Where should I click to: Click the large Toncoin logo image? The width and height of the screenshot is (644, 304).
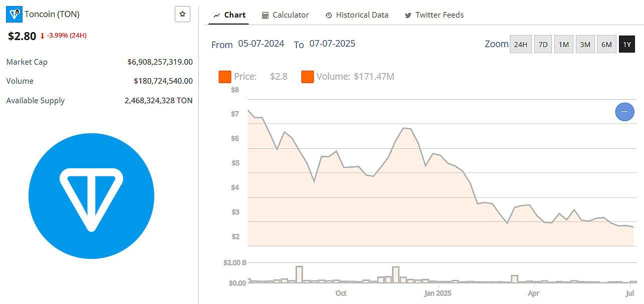(91, 196)
